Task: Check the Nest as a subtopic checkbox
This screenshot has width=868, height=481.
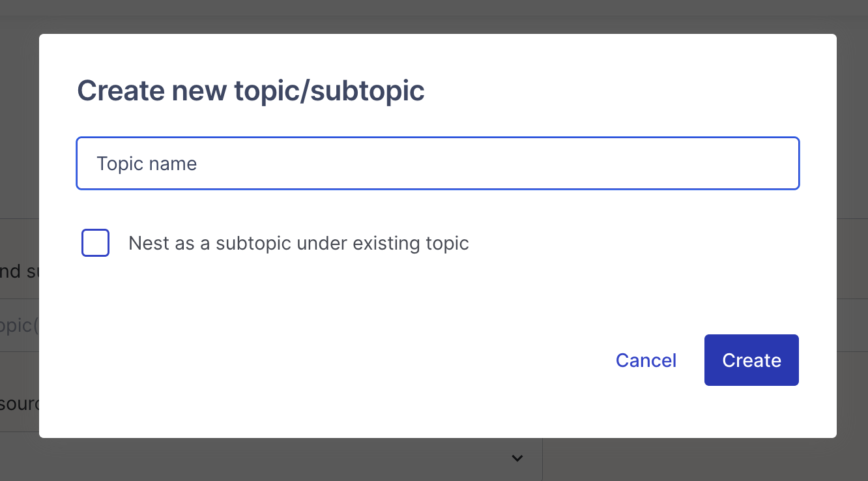Action: [95, 243]
